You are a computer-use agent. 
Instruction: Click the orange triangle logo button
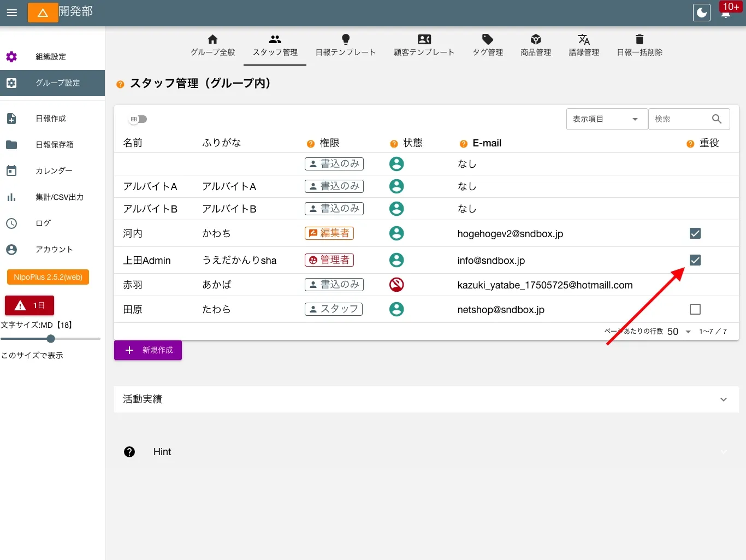[43, 13]
